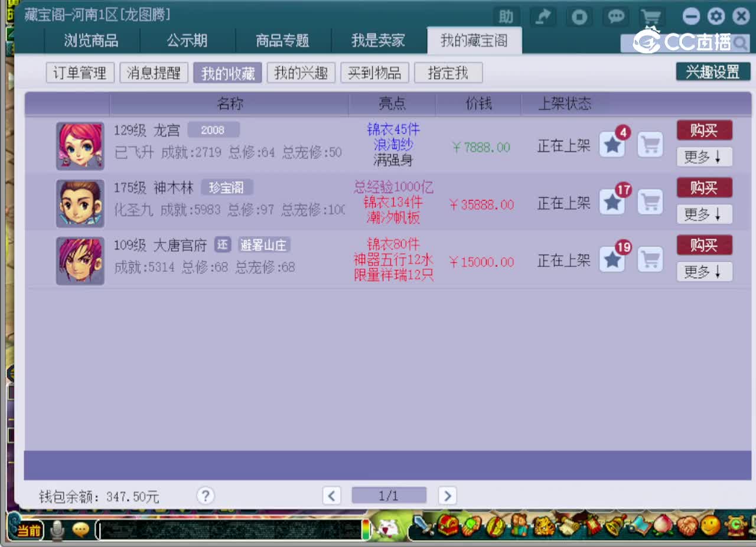This screenshot has width=756, height=547.
Task: Toggle favorite star on the 大唐官府 listing
Action: (x=612, y=259)
